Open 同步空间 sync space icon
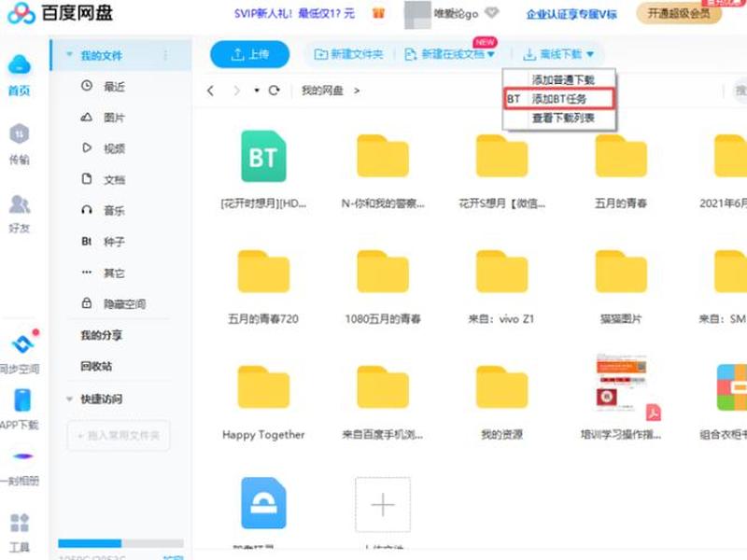747x560 pixels. coord(20,352)
